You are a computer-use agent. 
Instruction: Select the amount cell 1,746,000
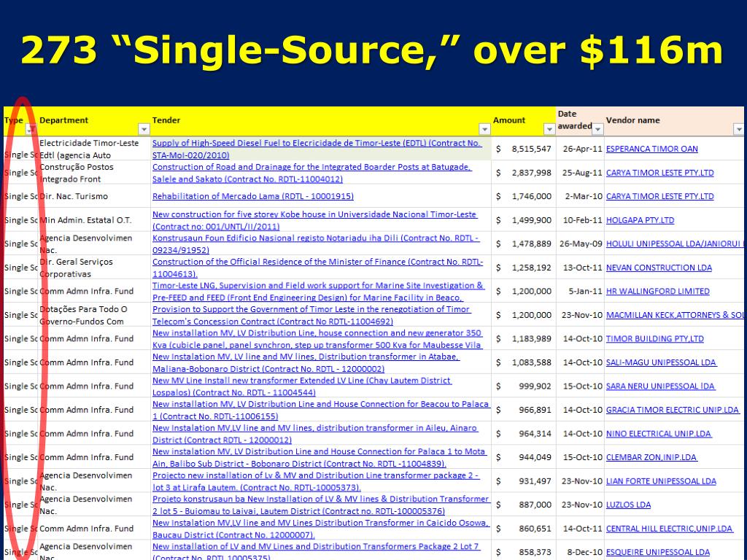[524, 196]
